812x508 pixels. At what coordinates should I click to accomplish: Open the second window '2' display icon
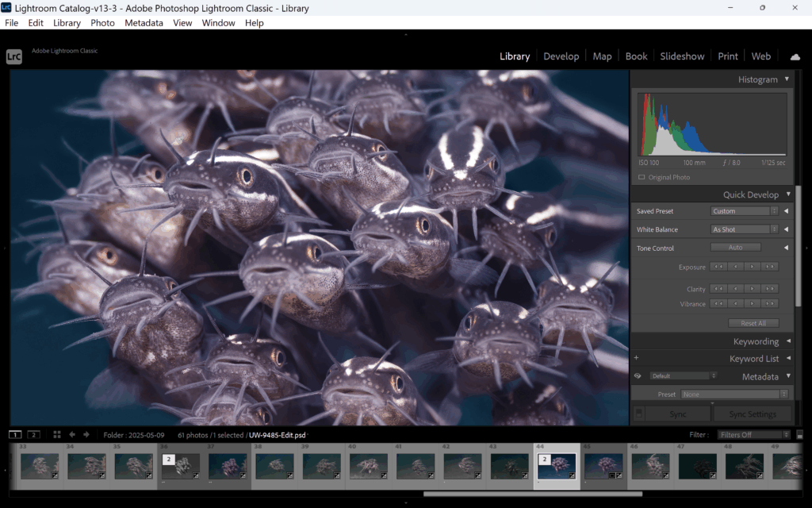[33, 434]
